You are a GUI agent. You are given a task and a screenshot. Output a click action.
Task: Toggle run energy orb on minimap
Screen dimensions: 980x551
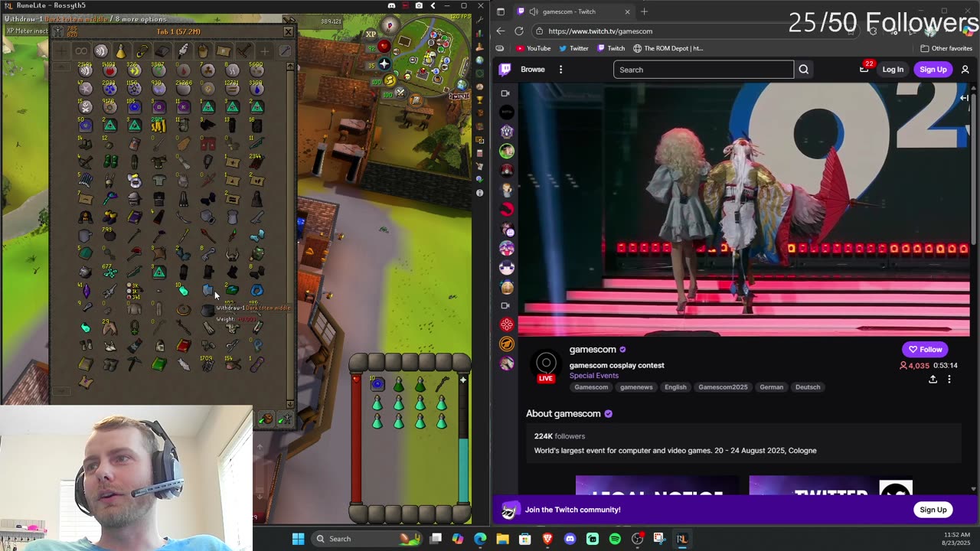390,80
